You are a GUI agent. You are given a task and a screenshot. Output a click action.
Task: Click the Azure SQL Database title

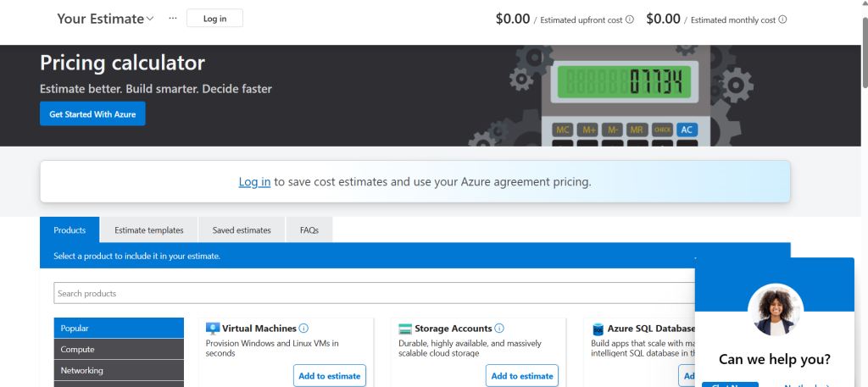click(651, 329)
